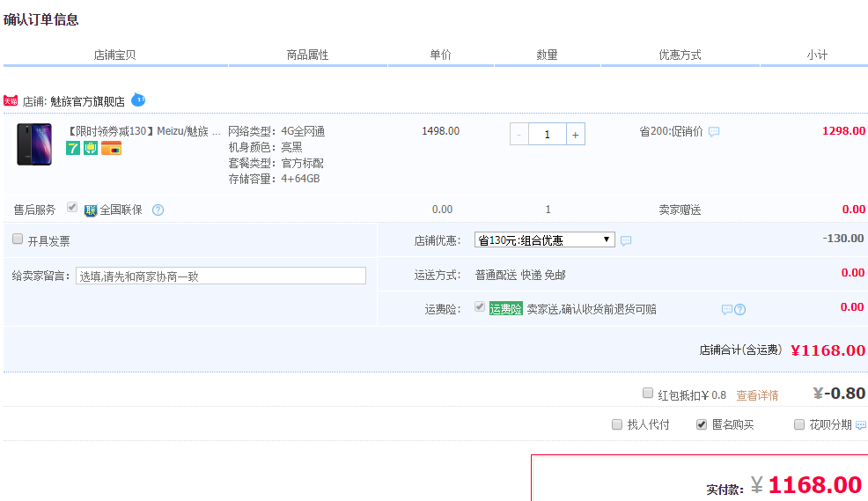Click chat bubble icon beside 花呗分期
Screen dimensions: 868x501
click(861, 425)
